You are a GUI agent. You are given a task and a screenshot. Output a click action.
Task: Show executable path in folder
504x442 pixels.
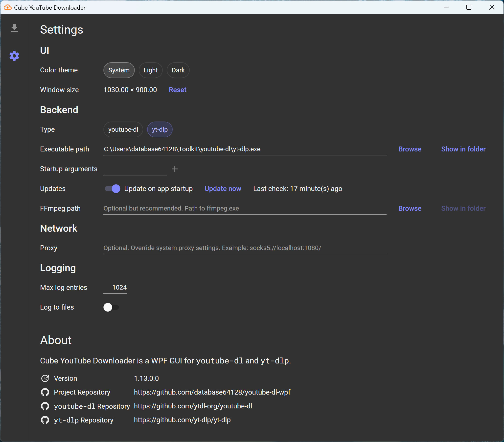(x=463, y=149)
